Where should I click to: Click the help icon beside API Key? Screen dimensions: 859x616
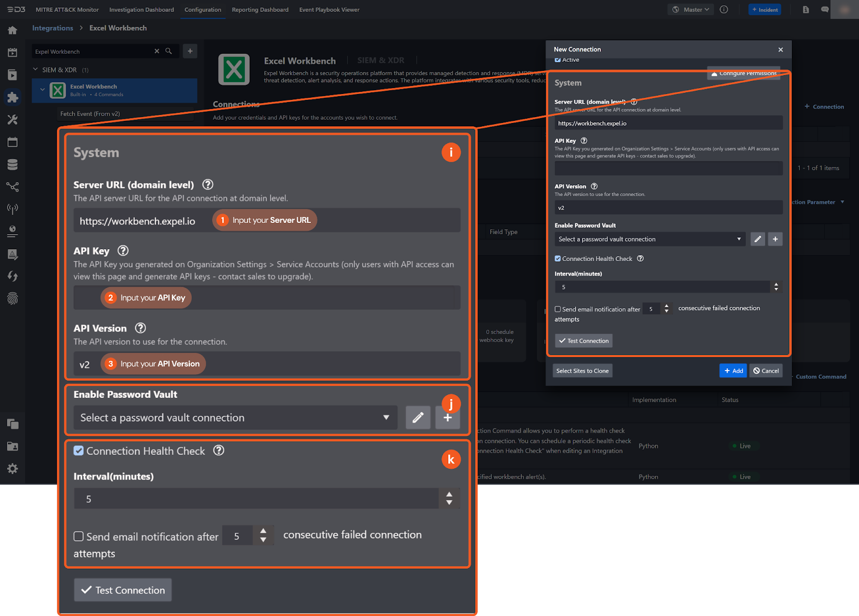584,141
